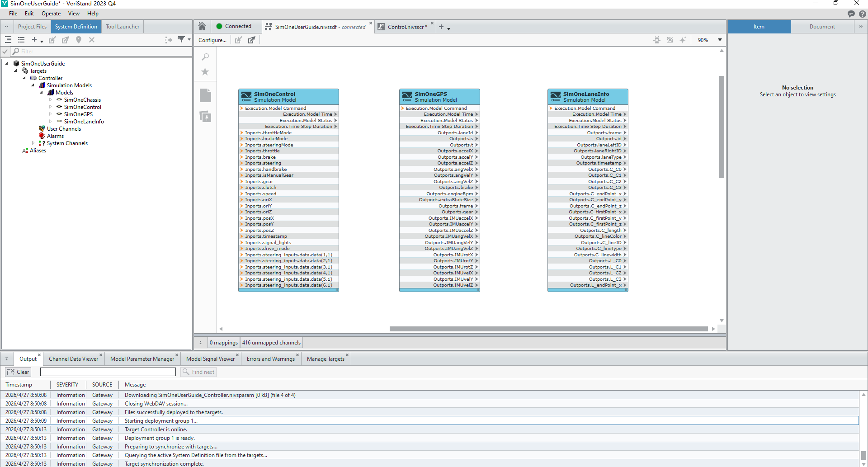Switch to the Project Files tab
Image resolution: width=868 pixels, height=467 pixels.
coord(32,27)
